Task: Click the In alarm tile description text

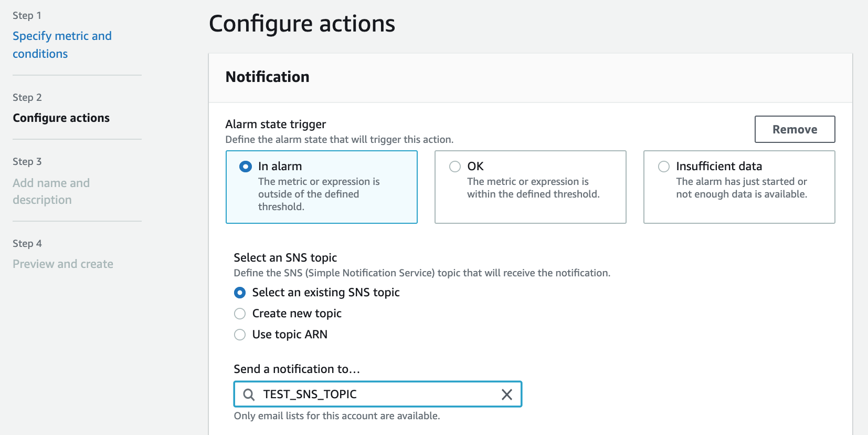Action: (x=319, y=194)
